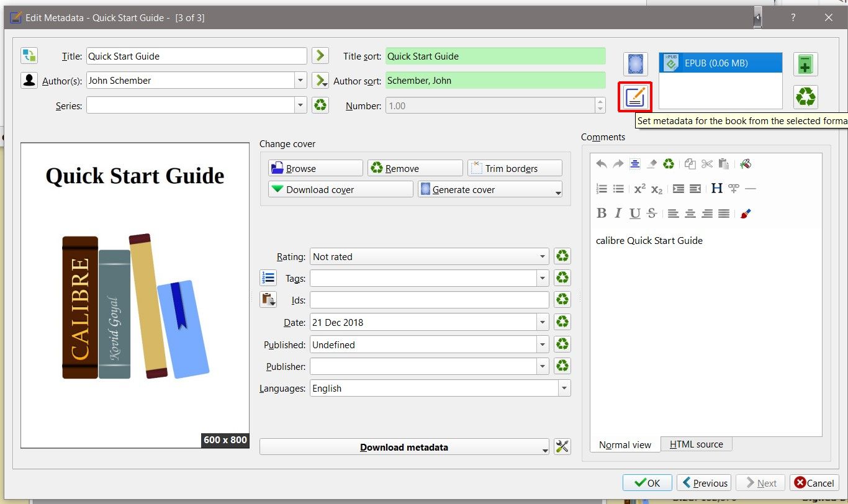The width and height of the screenshot is (848, 504).
Task: Trim borders of the cover
Action: [x=515, y=168]
